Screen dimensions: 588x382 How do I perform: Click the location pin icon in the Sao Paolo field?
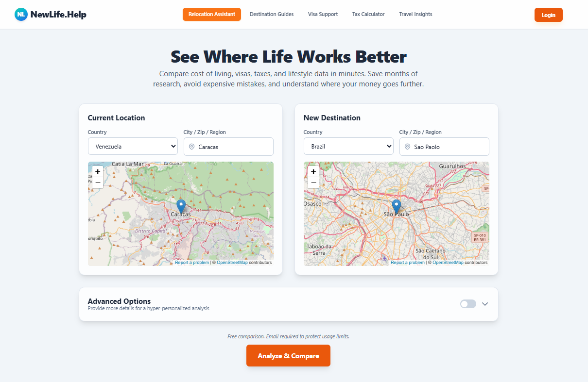[407, 146]
